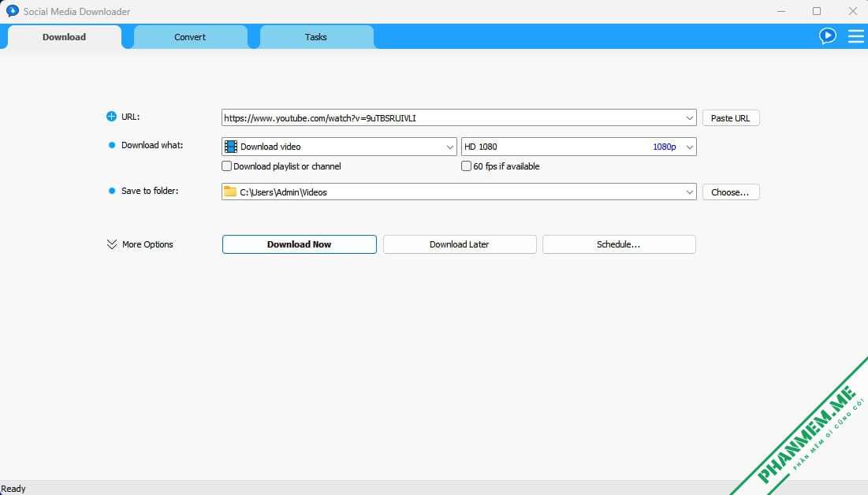Viewport: 868px width, 495px height.
Task: Click the film strip icon in Download video
Action: (231, 147)
